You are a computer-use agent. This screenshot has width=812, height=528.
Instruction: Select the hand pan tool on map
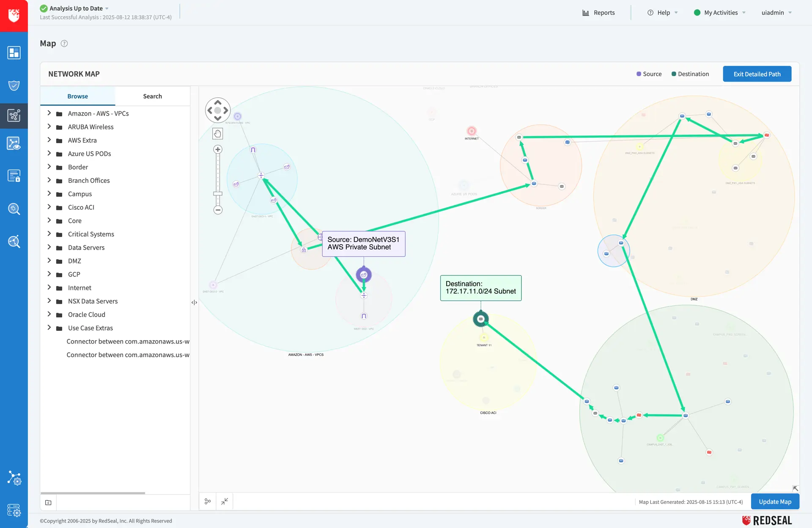coord(217,134)
